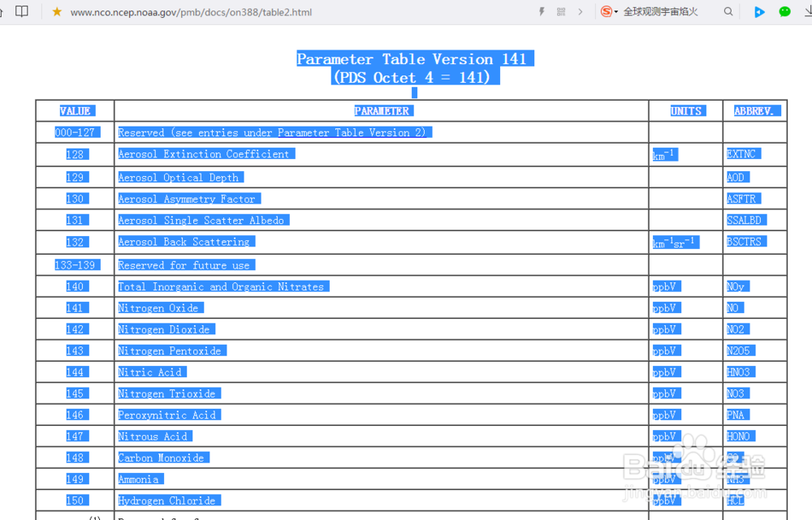The image size is (812, 520).
Task: Click value cell '132'
Action: click(x=75, y=242)
